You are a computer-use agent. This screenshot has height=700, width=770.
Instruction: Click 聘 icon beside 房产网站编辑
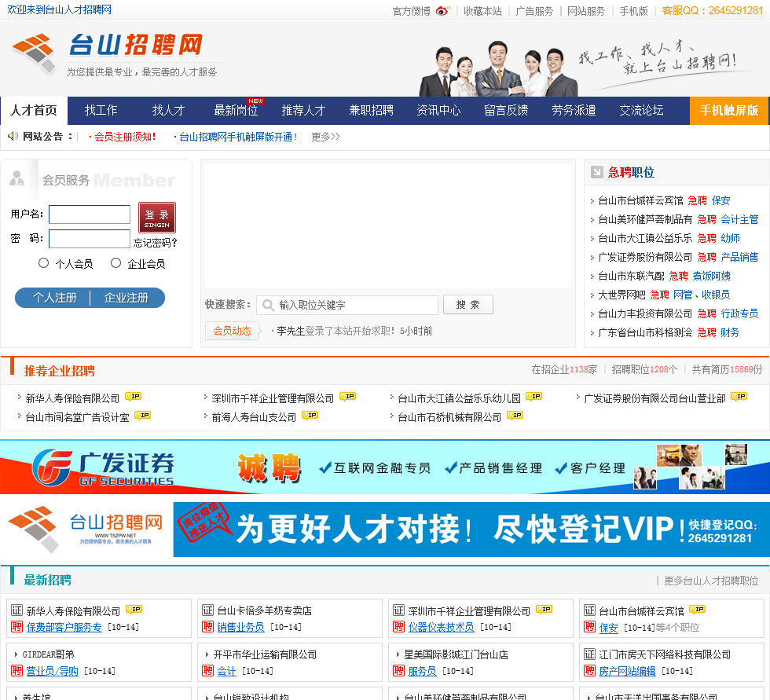[x=590, y=671]
